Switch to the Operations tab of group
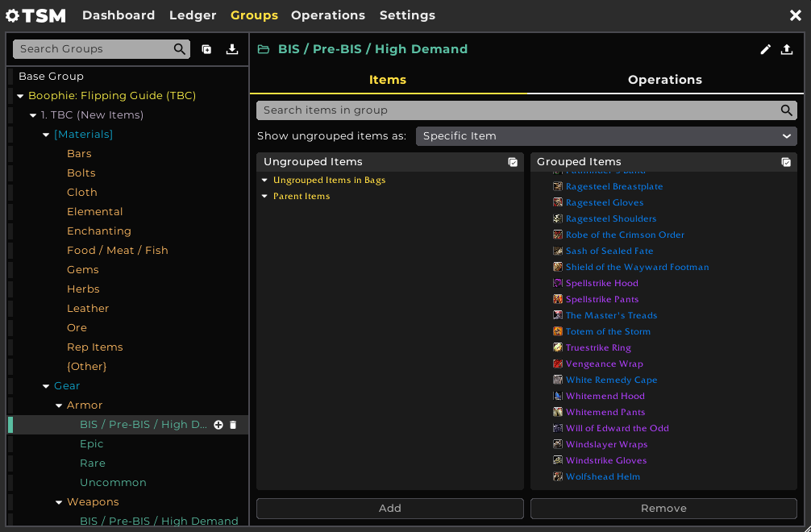Screen dimensions: 811x532 pyautogui.click(x=664, y=80)
